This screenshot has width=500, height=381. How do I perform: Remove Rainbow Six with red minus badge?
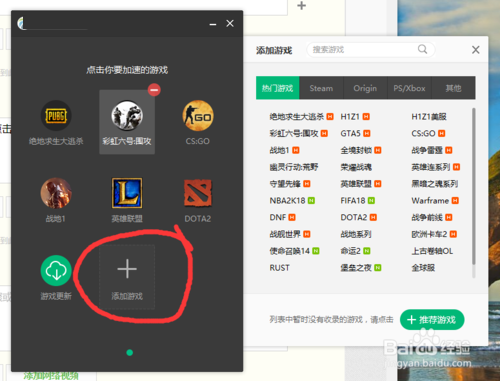coord(154,90)
